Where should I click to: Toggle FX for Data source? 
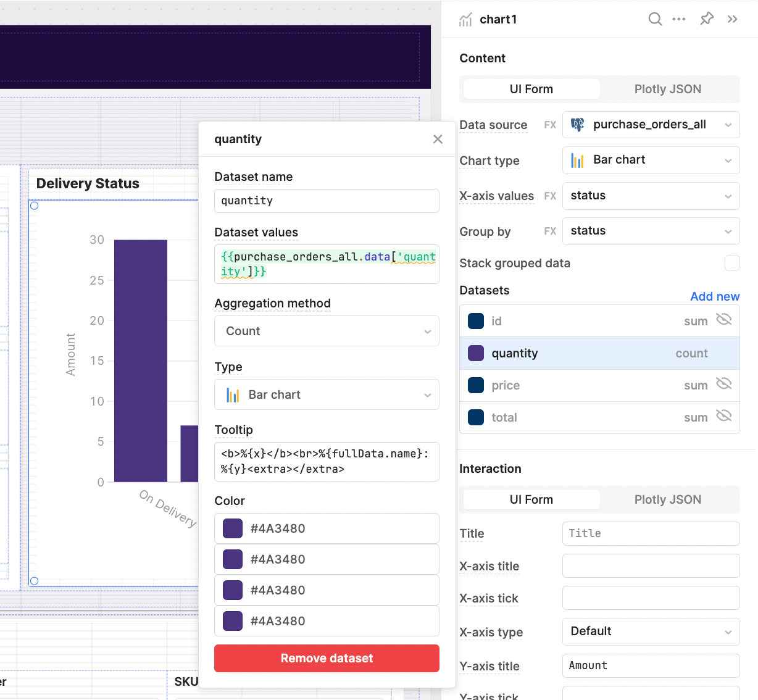coord(550,125)
